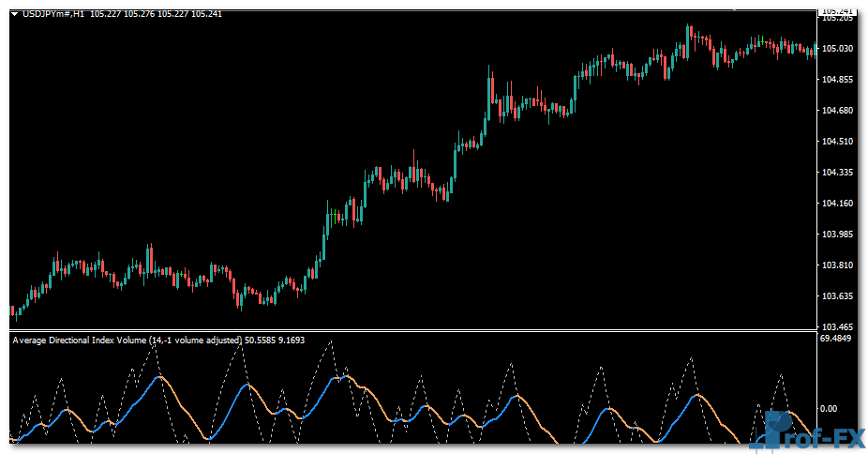Select 104.160 on the price axis
868x454 pixels.
(x=836, y=204)
